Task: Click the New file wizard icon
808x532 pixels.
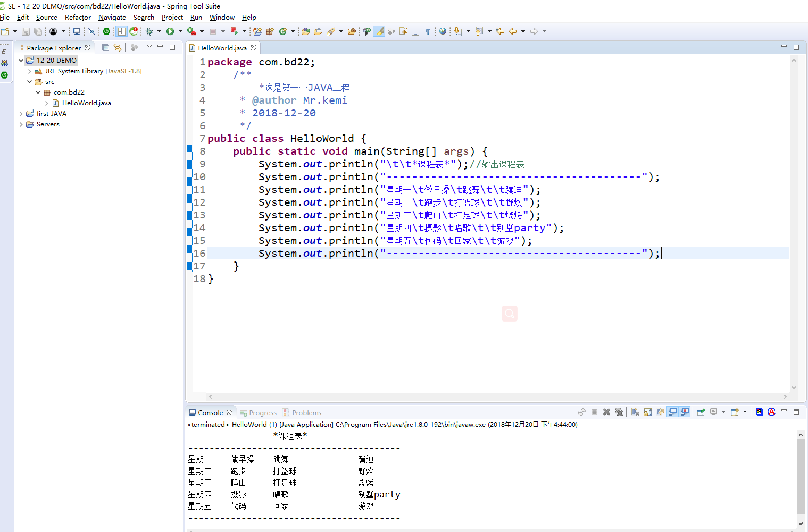Action: click(5, 31)
